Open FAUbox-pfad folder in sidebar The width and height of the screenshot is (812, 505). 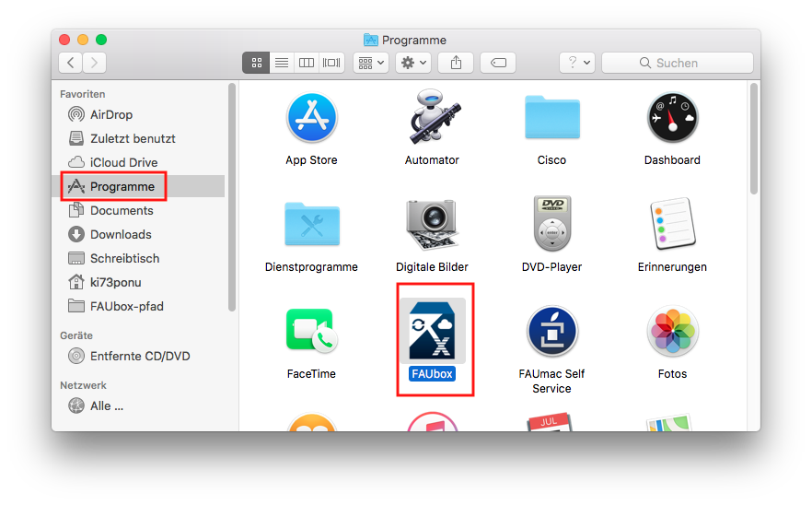pos(138,306)
